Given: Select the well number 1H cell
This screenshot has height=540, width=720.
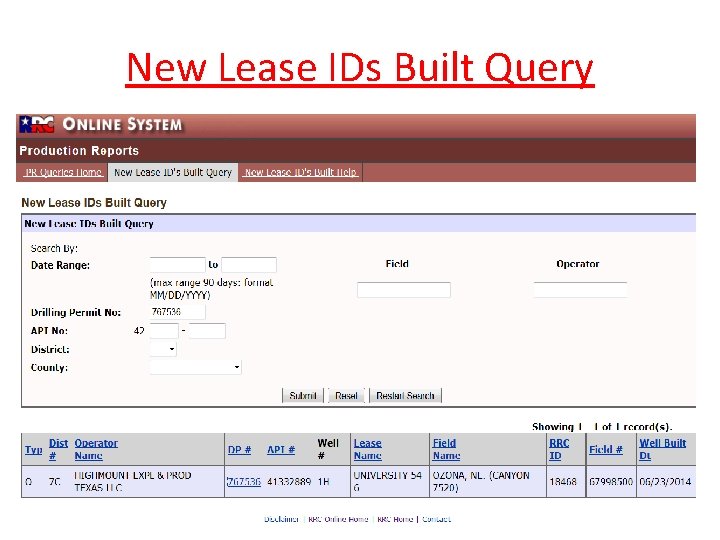Looking at the screenshot, I should coord(323,482).
